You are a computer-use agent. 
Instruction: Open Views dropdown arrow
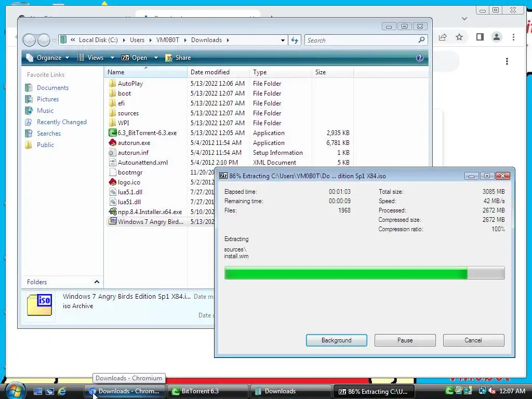112,58
